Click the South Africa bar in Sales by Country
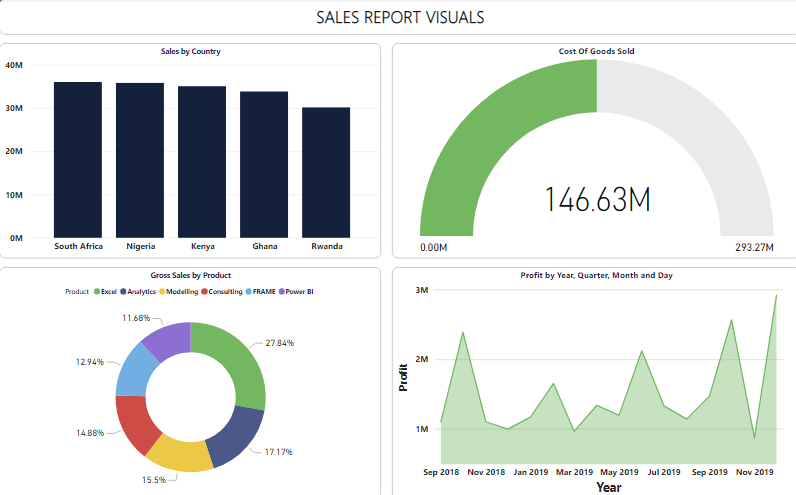The height and width of the screenshot is (495, 796). point(78,160)
